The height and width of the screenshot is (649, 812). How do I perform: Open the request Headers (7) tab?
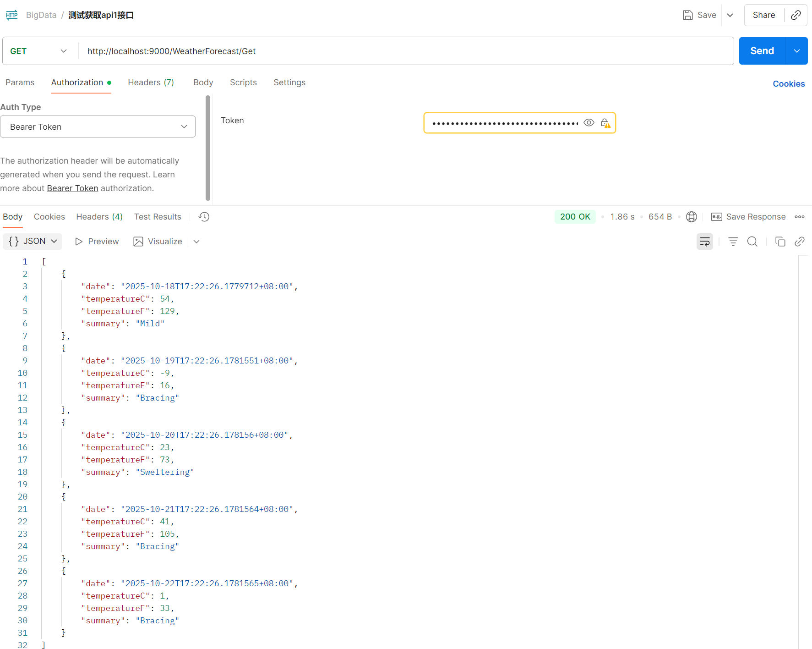coord(151,82)
